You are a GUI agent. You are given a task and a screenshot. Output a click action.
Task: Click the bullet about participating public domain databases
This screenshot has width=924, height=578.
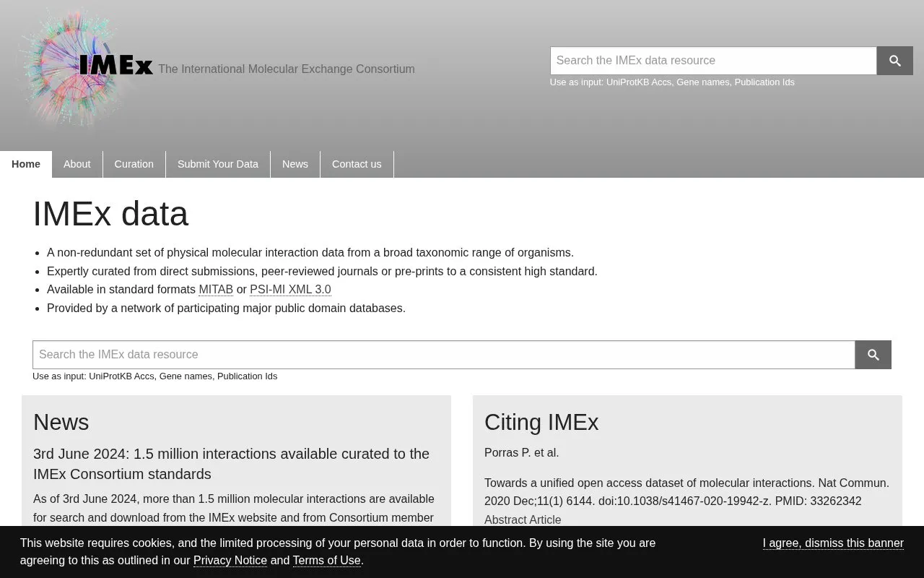(x=226, y=309)
